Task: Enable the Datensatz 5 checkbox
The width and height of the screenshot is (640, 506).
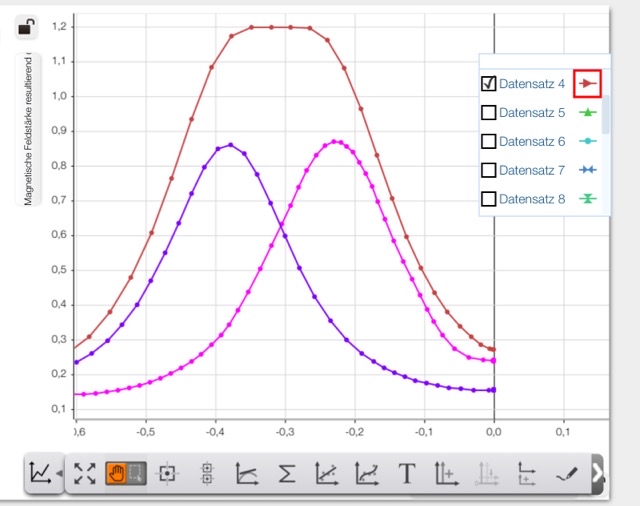Action: point(489,112)
